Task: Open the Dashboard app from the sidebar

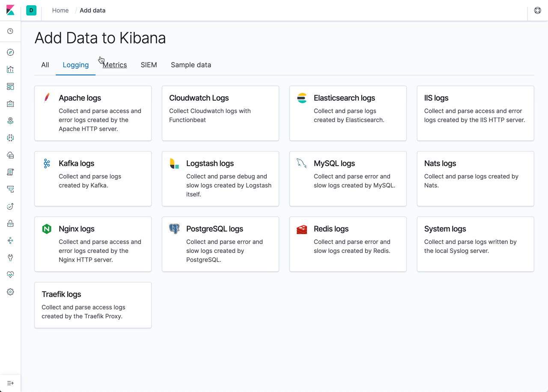Action: click(10, 86)
